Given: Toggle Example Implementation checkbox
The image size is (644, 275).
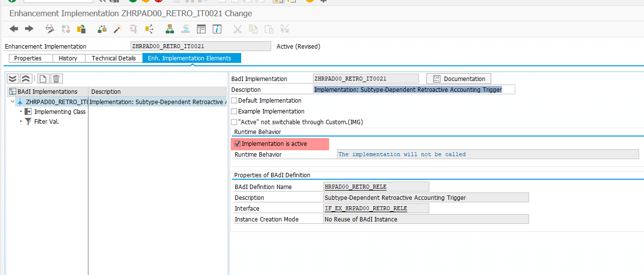Looking at the screenshot, I should 234,111.
